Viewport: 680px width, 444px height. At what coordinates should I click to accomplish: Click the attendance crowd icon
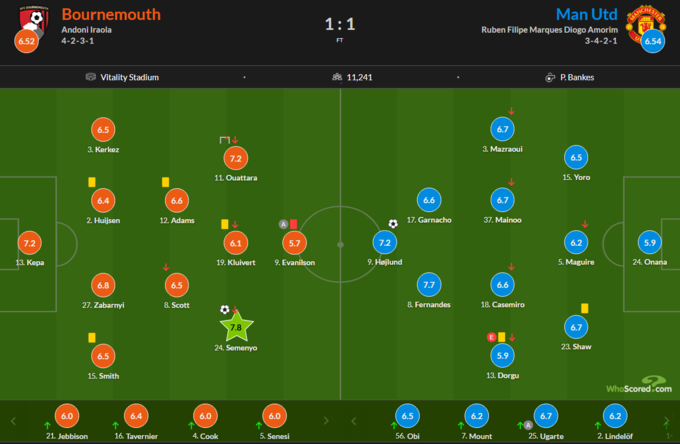[337, 77]
